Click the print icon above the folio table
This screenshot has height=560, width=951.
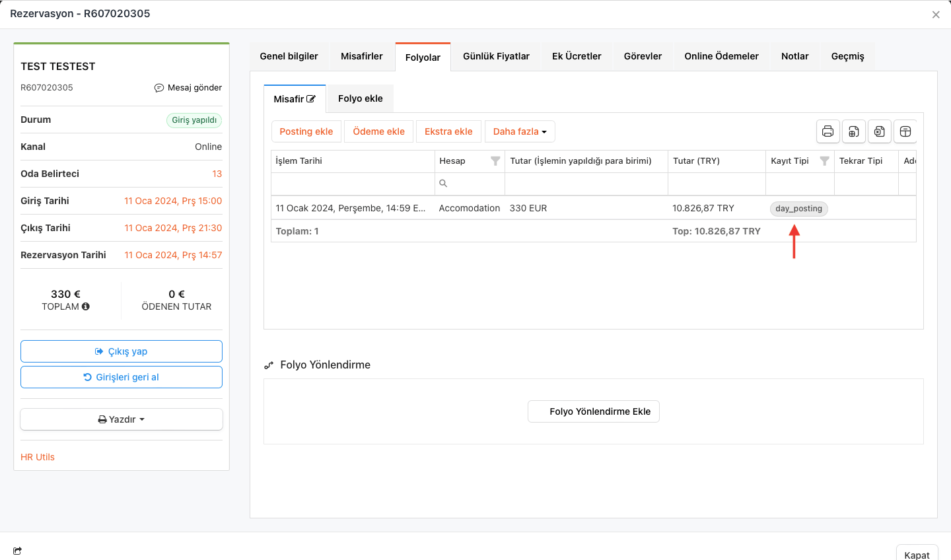pos(828,131)
